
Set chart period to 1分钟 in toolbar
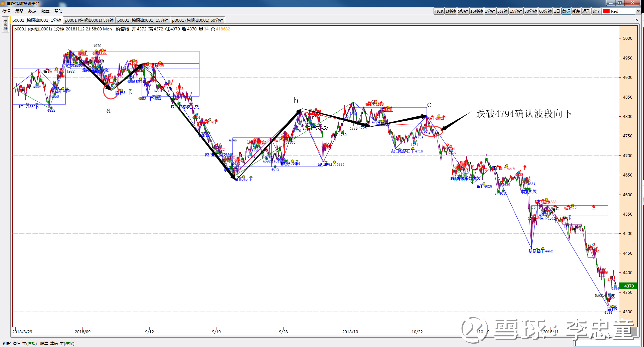coord(490,11)
